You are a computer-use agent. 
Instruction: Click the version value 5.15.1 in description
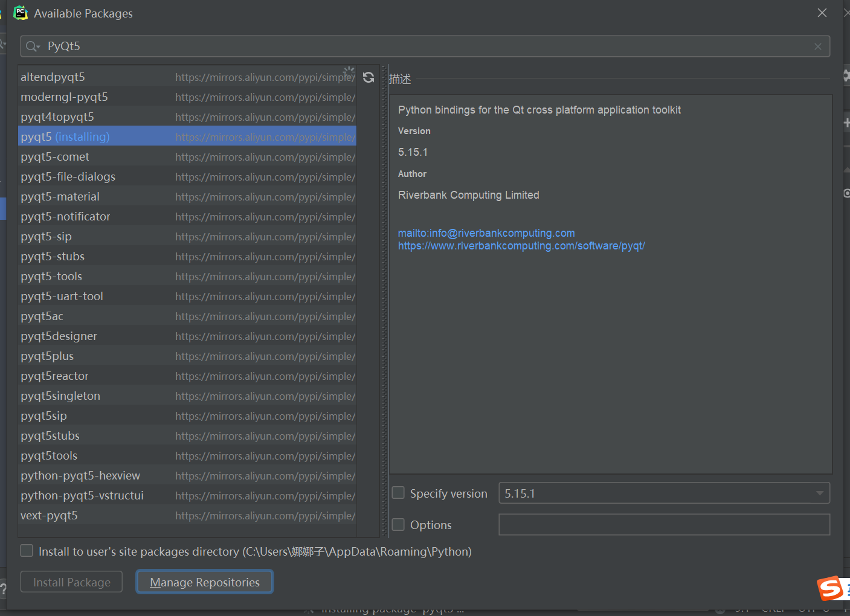pos(413,152)
